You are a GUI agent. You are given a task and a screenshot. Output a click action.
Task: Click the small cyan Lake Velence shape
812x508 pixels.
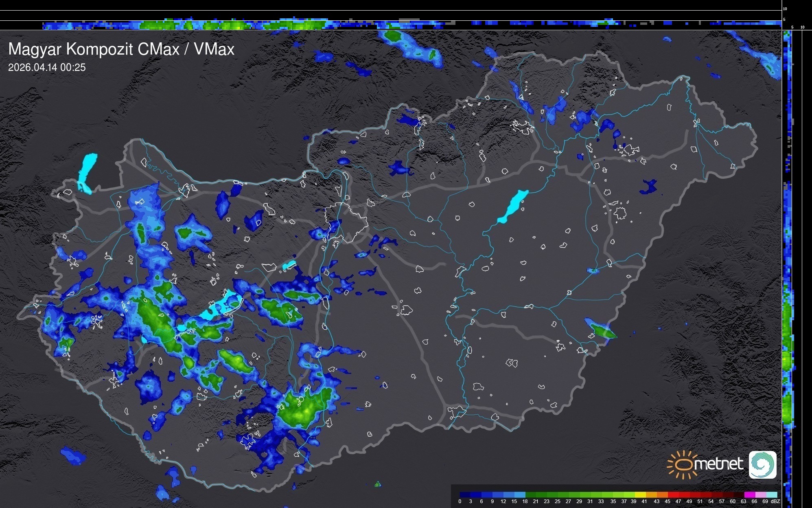click(x=289, y=265)
